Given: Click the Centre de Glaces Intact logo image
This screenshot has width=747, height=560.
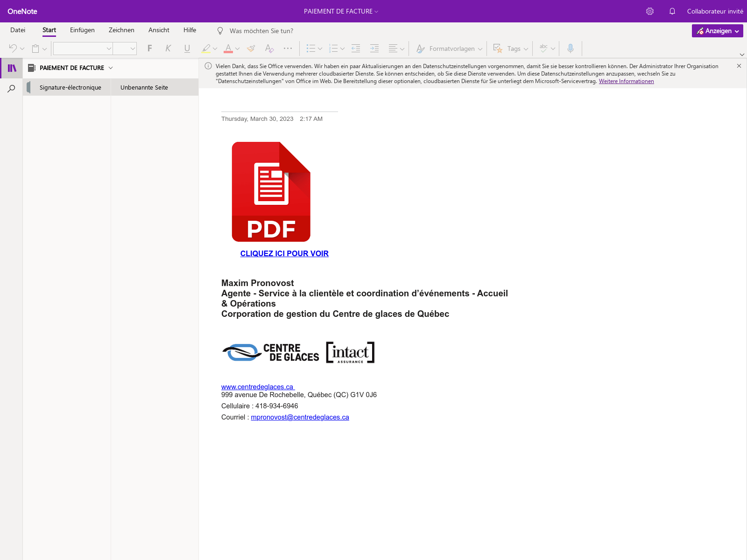Looking at the screenshot, I should 298,352.
